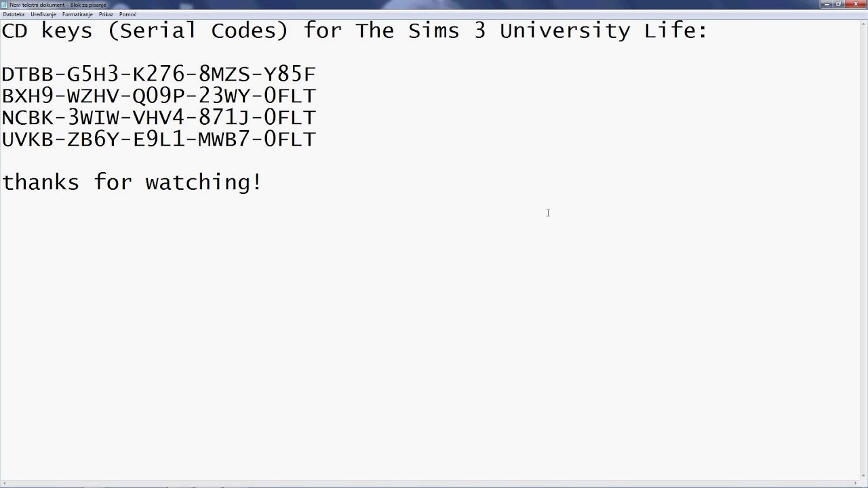Click the horizontal scrollbar right arrow
868x488 pixels.
tap(854, 483)
